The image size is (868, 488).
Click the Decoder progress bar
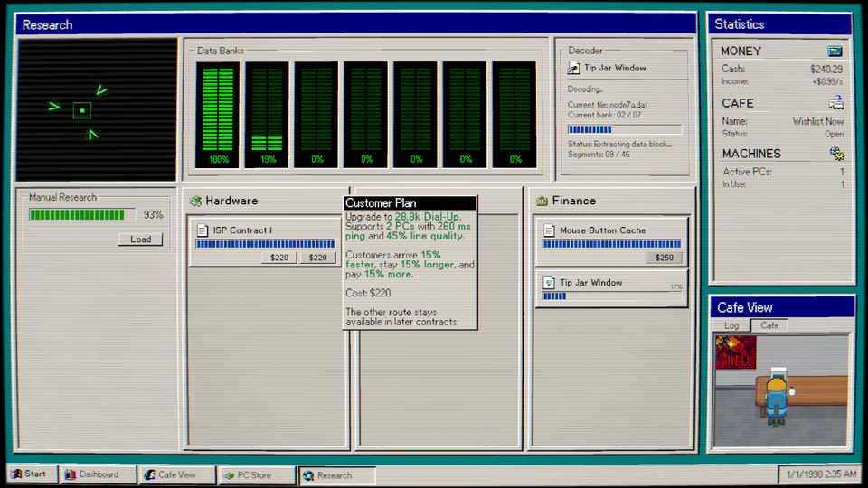(625, 129)
